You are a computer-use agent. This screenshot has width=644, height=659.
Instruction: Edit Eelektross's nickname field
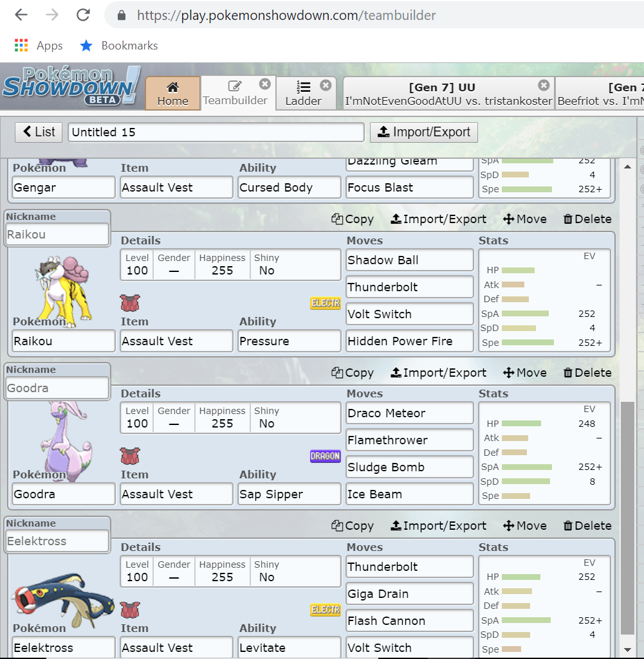[x=58, y=541]
